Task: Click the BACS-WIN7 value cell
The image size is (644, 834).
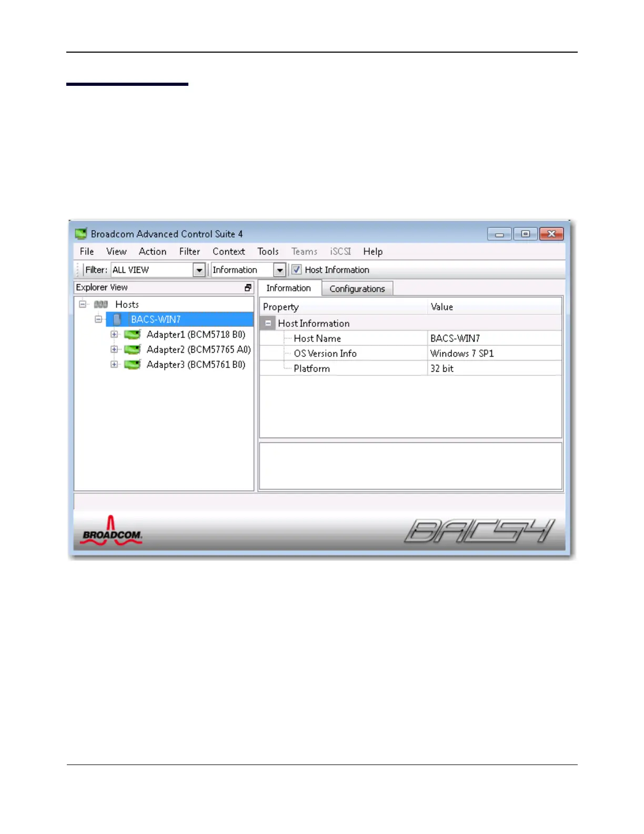Action: (494, 338)
